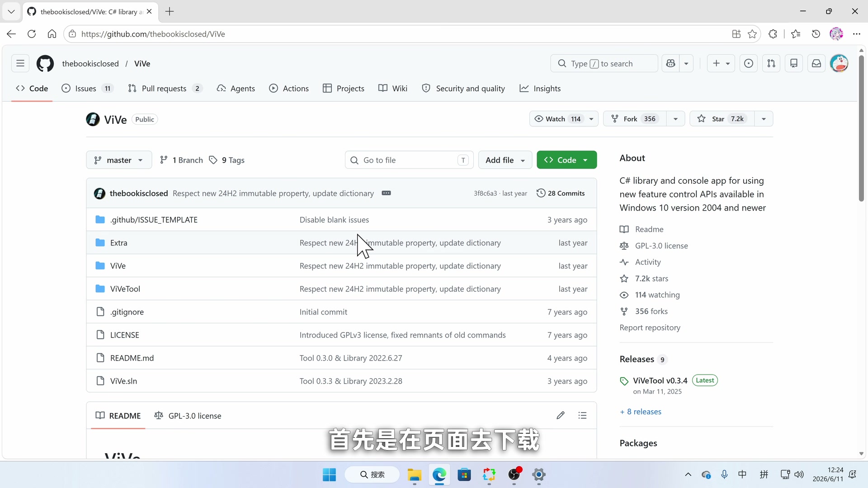Add this page to favorites star
This screenshot has width=868, height=488.
[752, 34]
